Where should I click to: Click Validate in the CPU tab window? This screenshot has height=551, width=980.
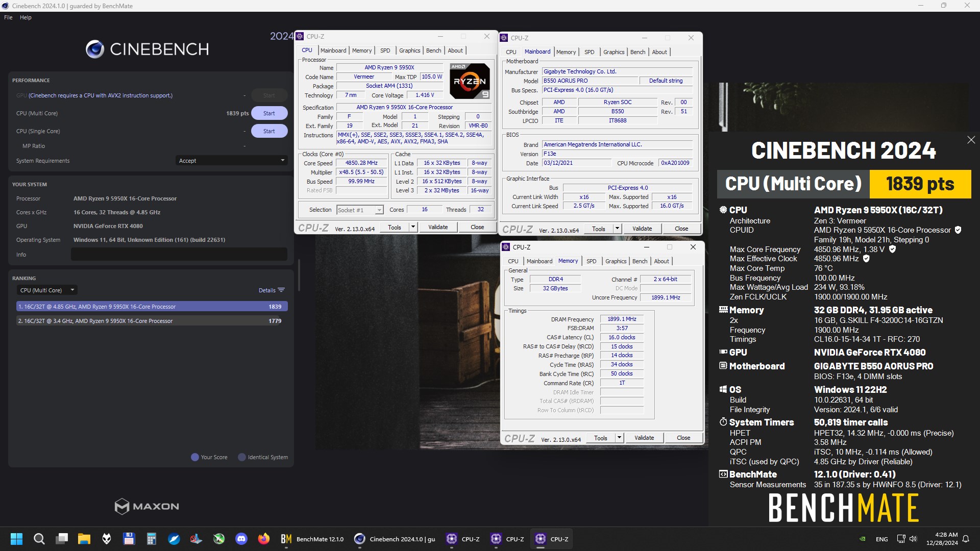coord(438,227)
